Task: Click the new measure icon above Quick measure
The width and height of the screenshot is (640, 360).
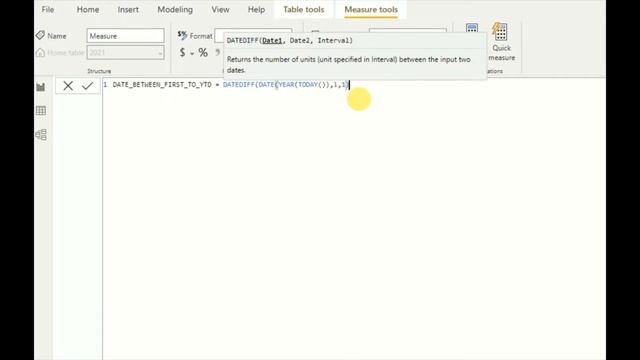Action: point(472,28)
